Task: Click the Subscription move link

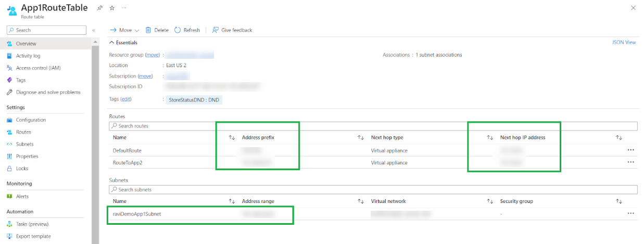Action: pos(145,76)
